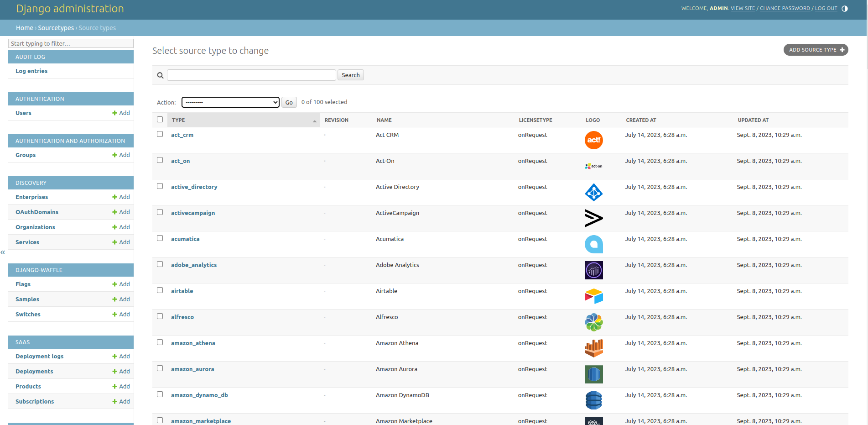
Task: Click the Act-On logo thumbnail
Action: pyautogui.click(x=593, y=166)
